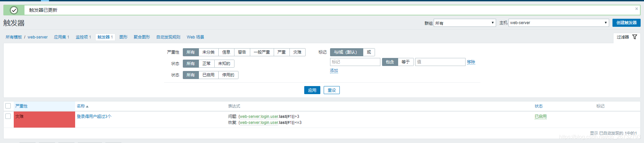The height and width of the screenshot is (143, 644).
Task: Select severity filter 信息
Action: pyautogui.click(x=226, y=52)
